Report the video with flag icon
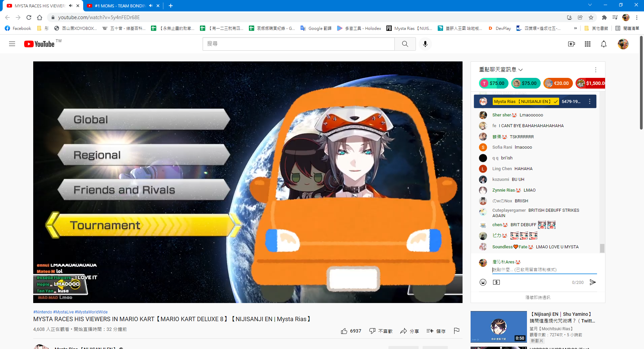 457,331
